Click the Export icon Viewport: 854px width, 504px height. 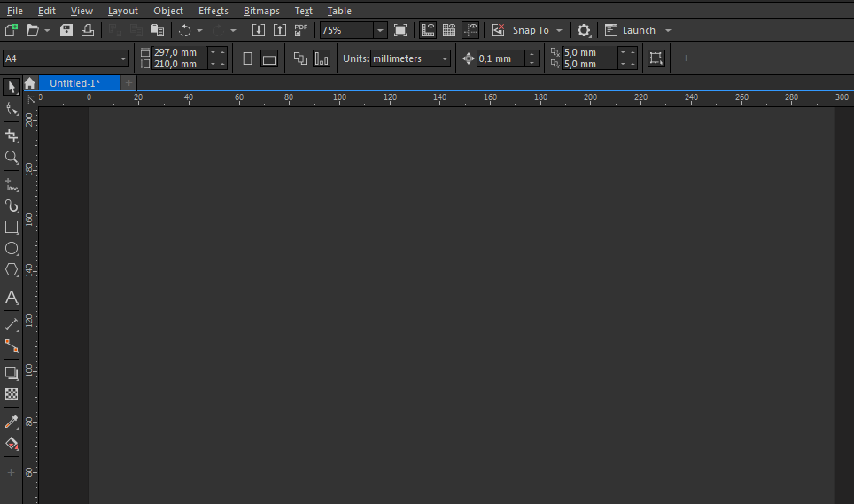[x=279, y=30]
